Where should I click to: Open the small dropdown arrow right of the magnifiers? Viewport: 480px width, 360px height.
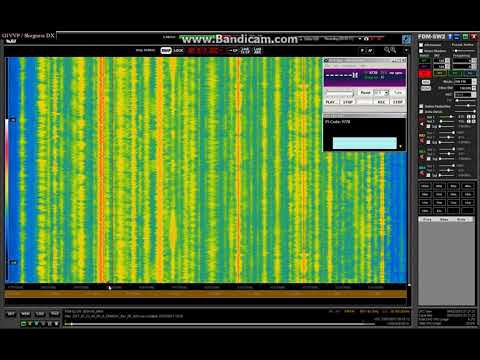coord(406,50)
